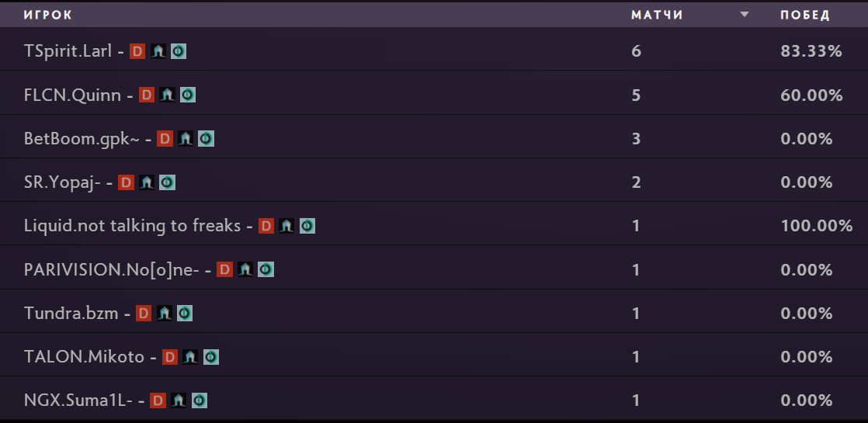
Task: Open red D Dotabuff icon for TSpirit.Larl
Action: pos(137,51)
